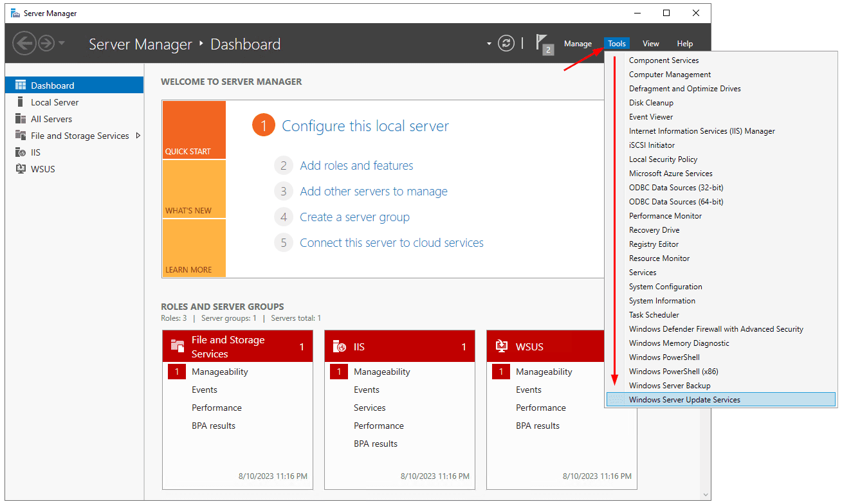Screen dimensions: 842x504
Task: Open the Tools menu
Action: pos(617,44)
